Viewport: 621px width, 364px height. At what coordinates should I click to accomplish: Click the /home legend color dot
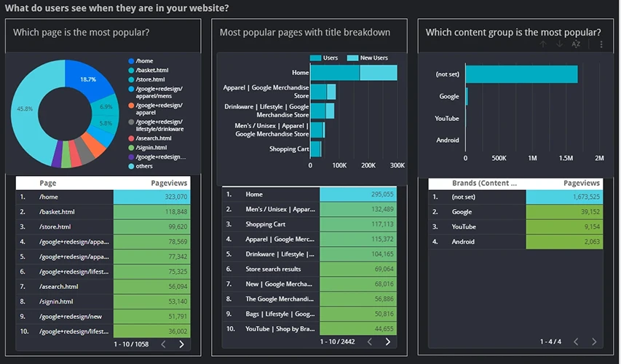[x=131, y=61]
